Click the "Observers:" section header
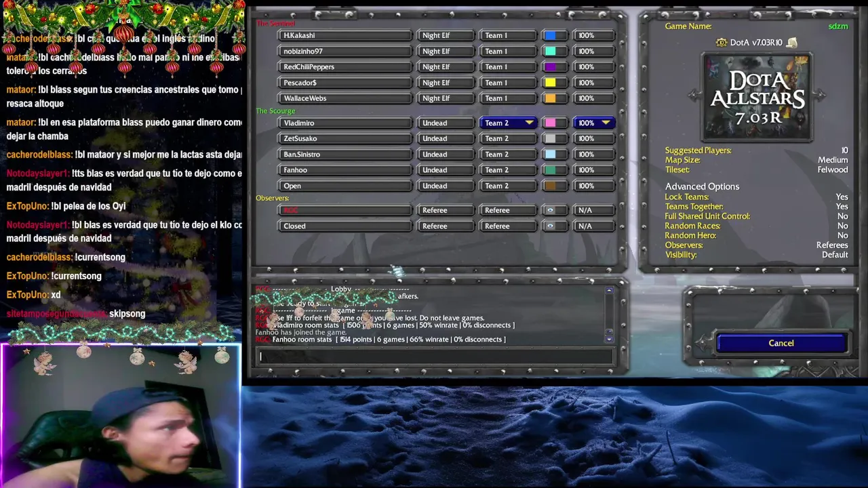Screen dimensions: 868x488 point(273,198)
